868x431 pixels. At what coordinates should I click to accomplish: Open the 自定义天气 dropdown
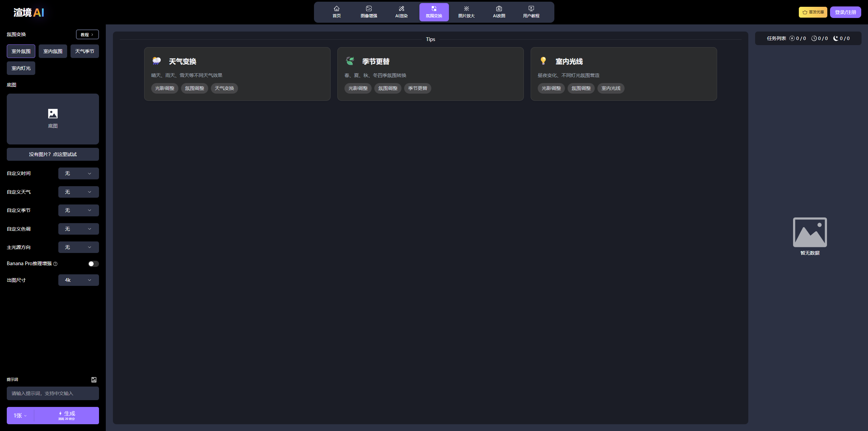[x=78, y=192]
